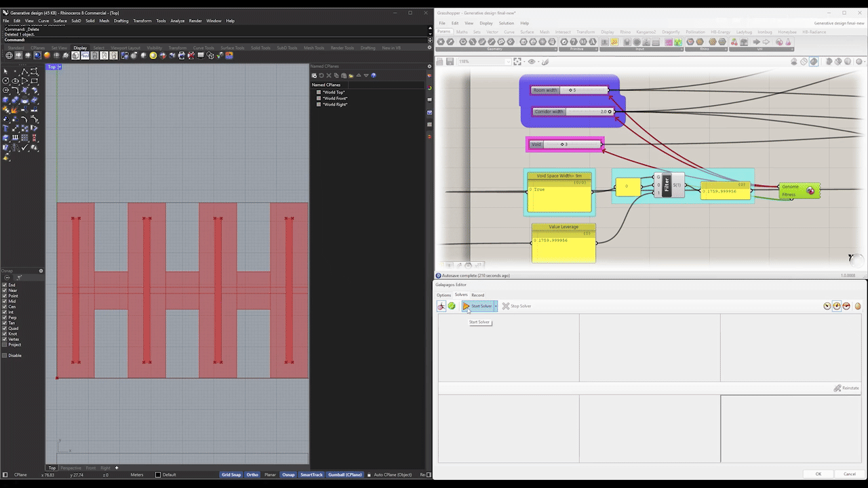Select the Rhino polyline tool
This screenshot has height=488, width=868.
[x=25, y=71]
